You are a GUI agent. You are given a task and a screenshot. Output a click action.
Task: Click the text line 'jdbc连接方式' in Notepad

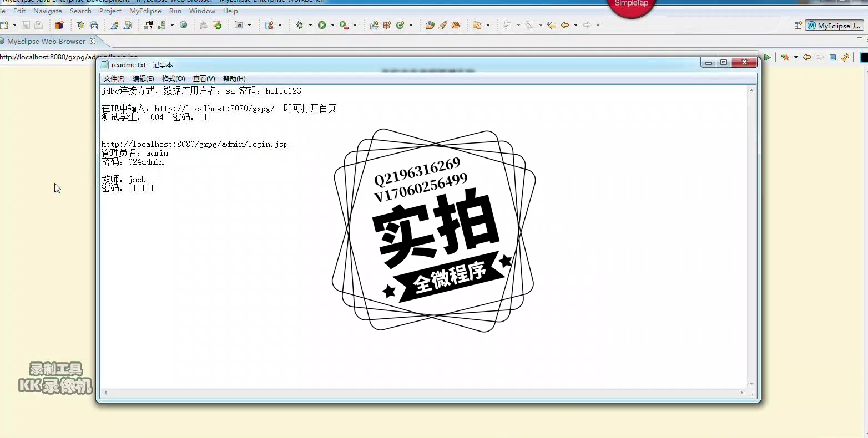pos(201,91)
